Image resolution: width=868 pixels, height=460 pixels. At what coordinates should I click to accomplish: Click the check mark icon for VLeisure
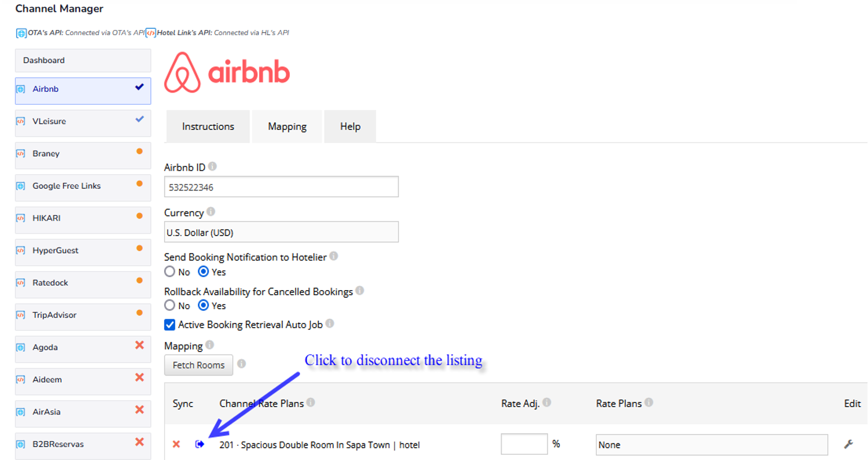pos(140,119)
